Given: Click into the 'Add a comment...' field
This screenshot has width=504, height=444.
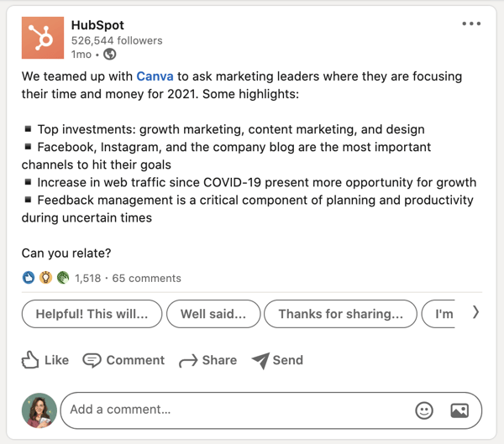Looking at the screenshot, I should (x=235, y=410).
